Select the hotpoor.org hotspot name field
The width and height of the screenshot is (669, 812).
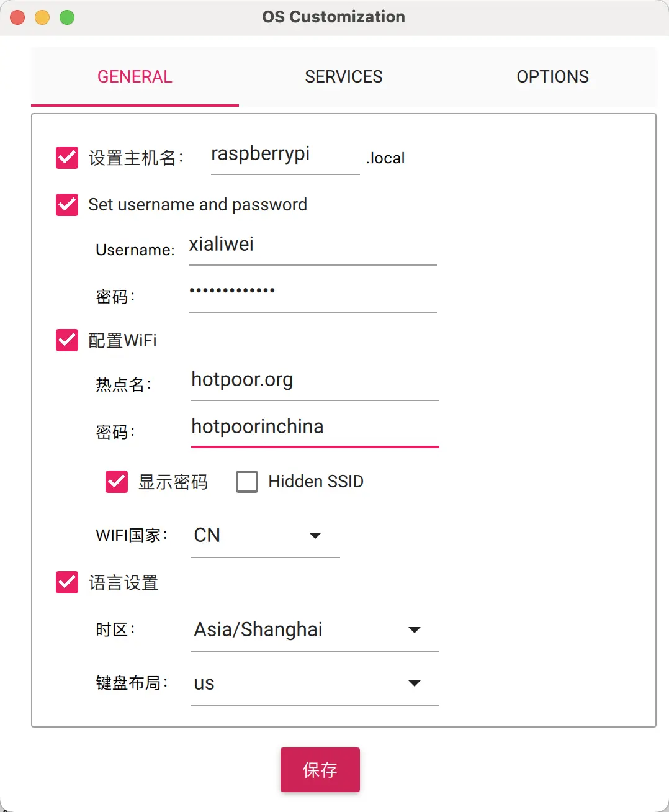click(314, 380)
